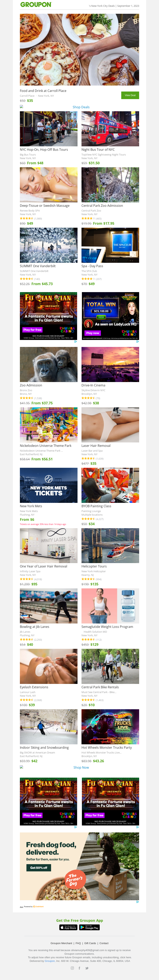Select the FAQ footer link
This screenshot has width=159, height=980.
(x=78, y=943)
